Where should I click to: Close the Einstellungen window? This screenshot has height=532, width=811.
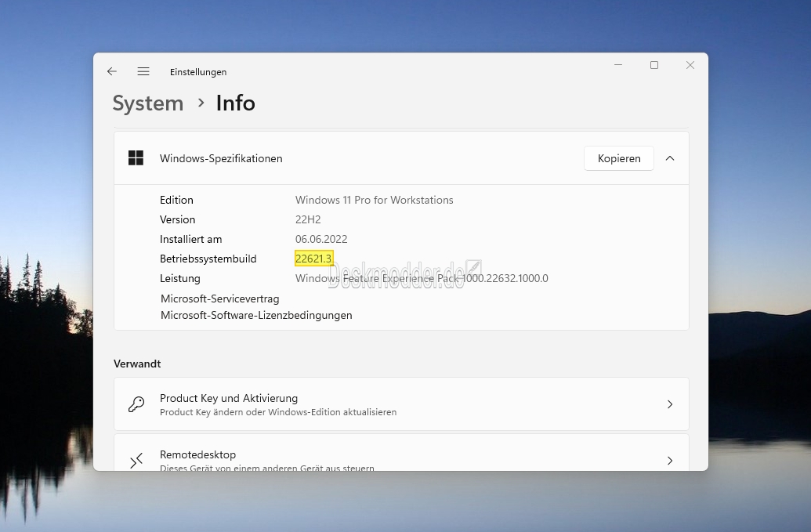click(690, 65)
